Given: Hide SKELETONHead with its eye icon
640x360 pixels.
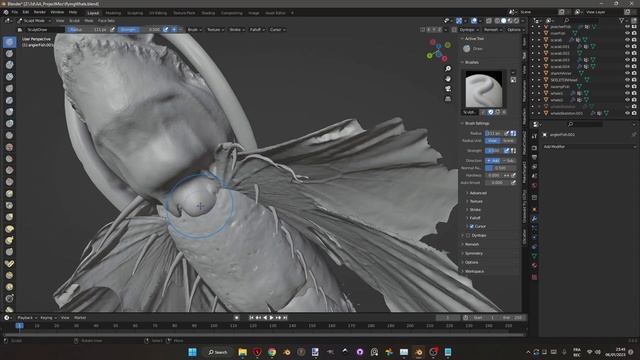Looking at the screenshot, I should pos(627,80).
